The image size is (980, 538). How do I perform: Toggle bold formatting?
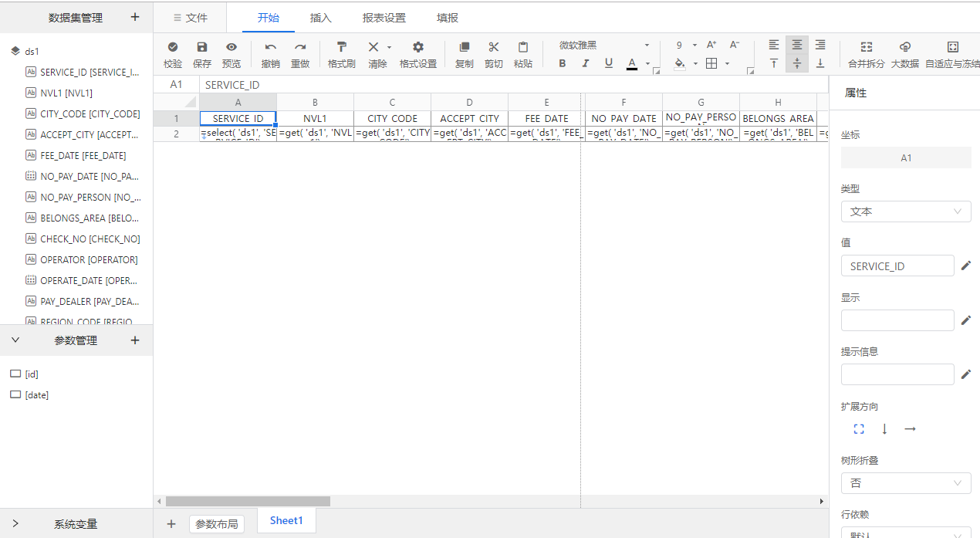[563, 63]
